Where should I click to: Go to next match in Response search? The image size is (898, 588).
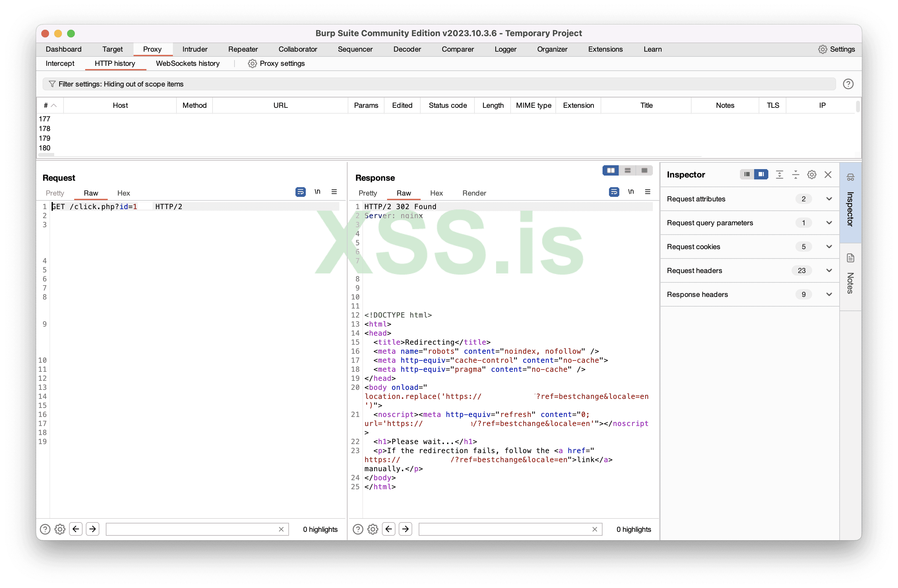point(405,529)
